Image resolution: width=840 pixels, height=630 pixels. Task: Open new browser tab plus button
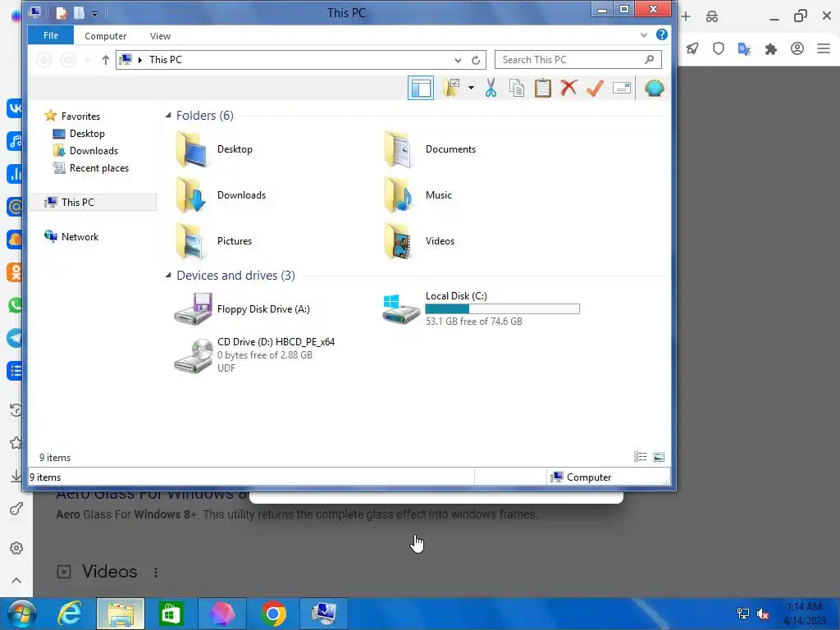(x=686, y=16)
